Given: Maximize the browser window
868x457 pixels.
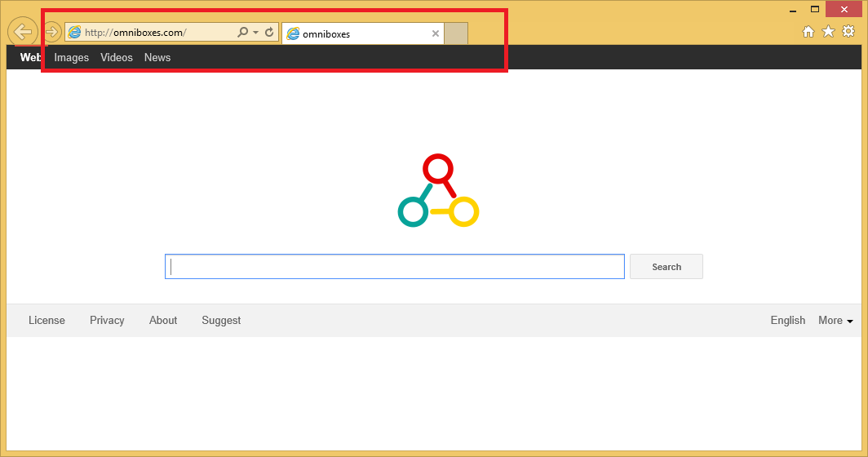Looking at the screenshot, I should click(815, 9).
